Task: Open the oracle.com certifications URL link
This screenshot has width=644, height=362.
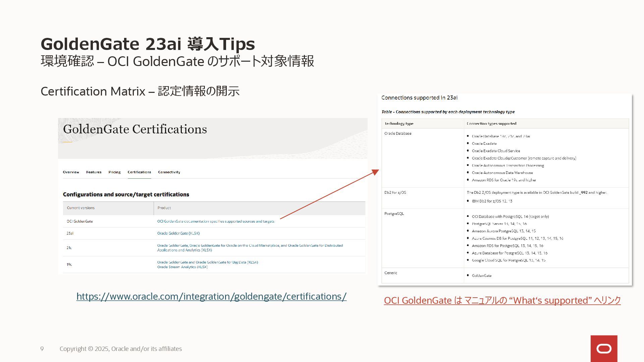Action: pos(211,296)
